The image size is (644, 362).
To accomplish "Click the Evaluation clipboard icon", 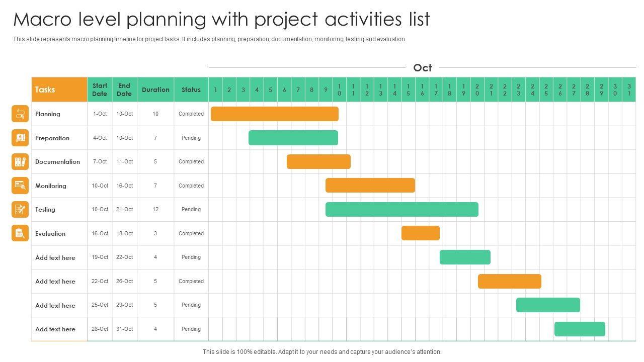I will (20, 233).
